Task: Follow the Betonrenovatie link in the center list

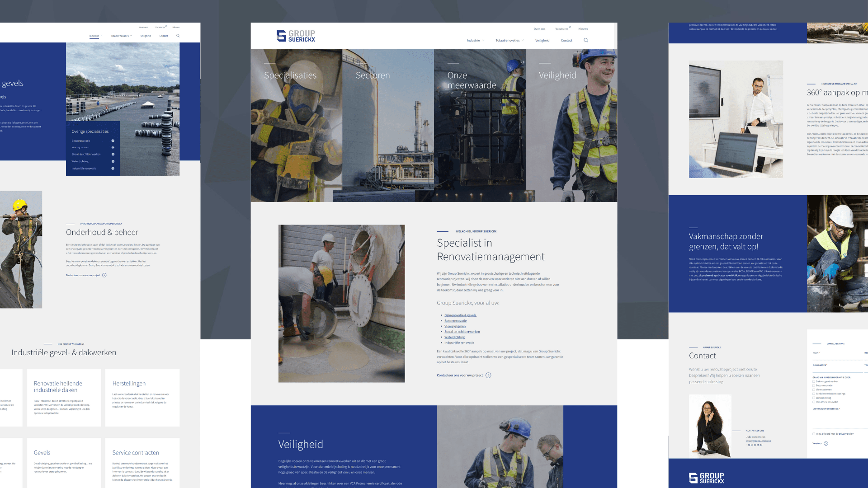Action: pyautogui.click(x=455, y=321)
